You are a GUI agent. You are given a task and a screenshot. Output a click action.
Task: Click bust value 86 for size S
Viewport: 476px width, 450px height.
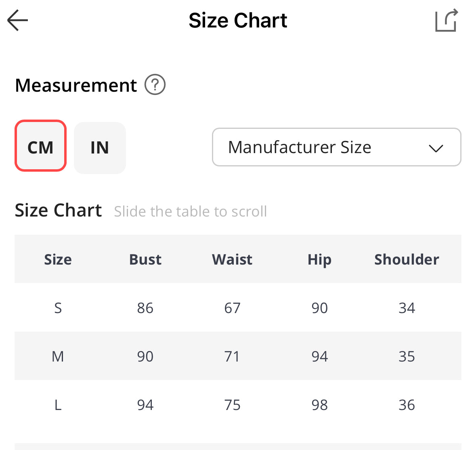point(145,308)
